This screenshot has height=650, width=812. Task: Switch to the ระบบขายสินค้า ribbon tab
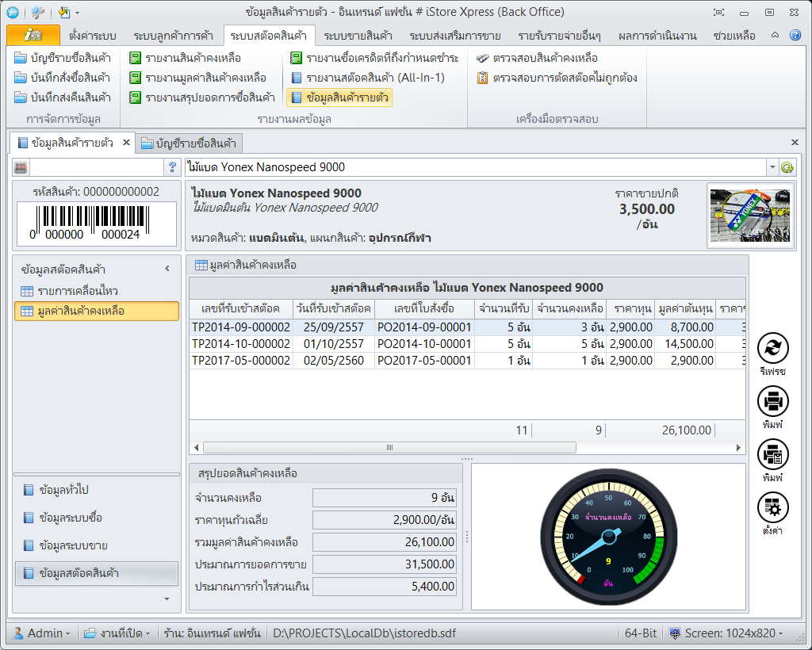pos(358,36)
